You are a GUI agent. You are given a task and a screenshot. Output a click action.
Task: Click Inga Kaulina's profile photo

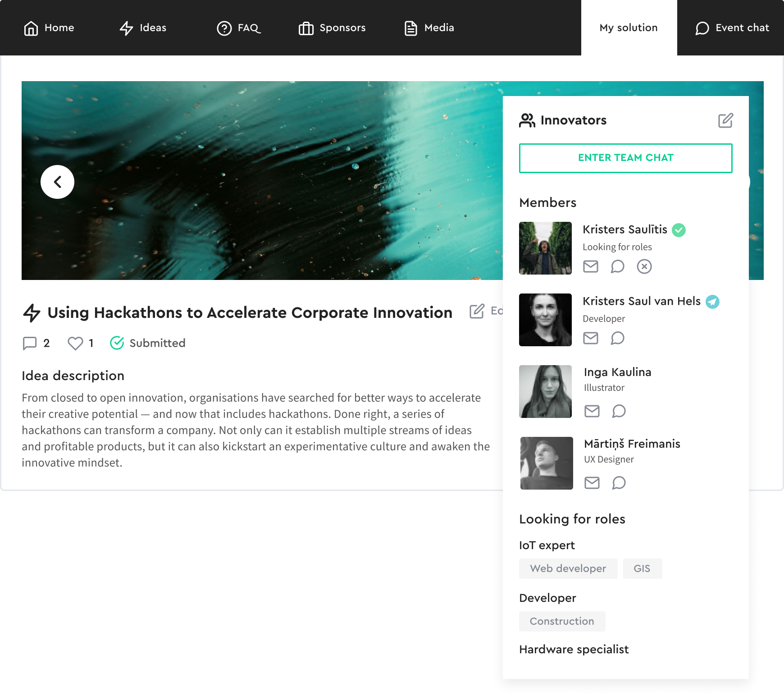click(x=545, y=391)
